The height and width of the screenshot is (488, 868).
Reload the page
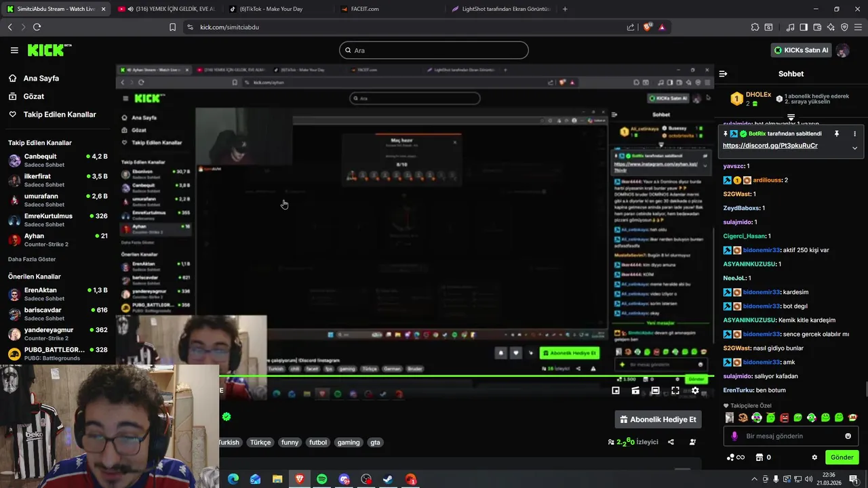coord(37,27)
